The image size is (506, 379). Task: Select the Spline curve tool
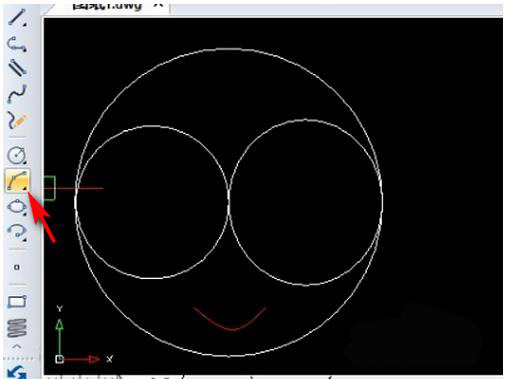coord(17,94)
